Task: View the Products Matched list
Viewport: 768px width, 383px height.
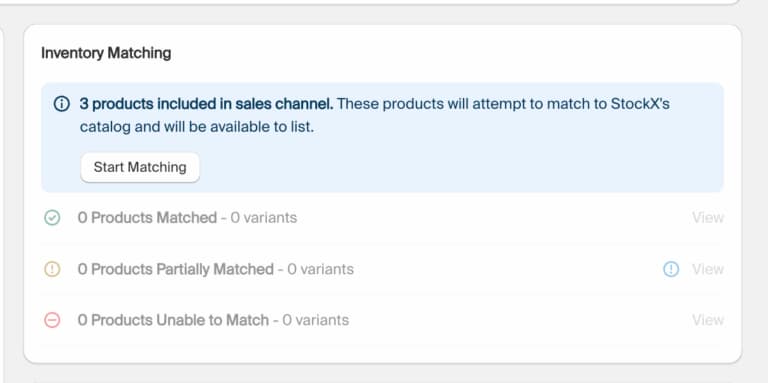Action: [x=708, y=217]
